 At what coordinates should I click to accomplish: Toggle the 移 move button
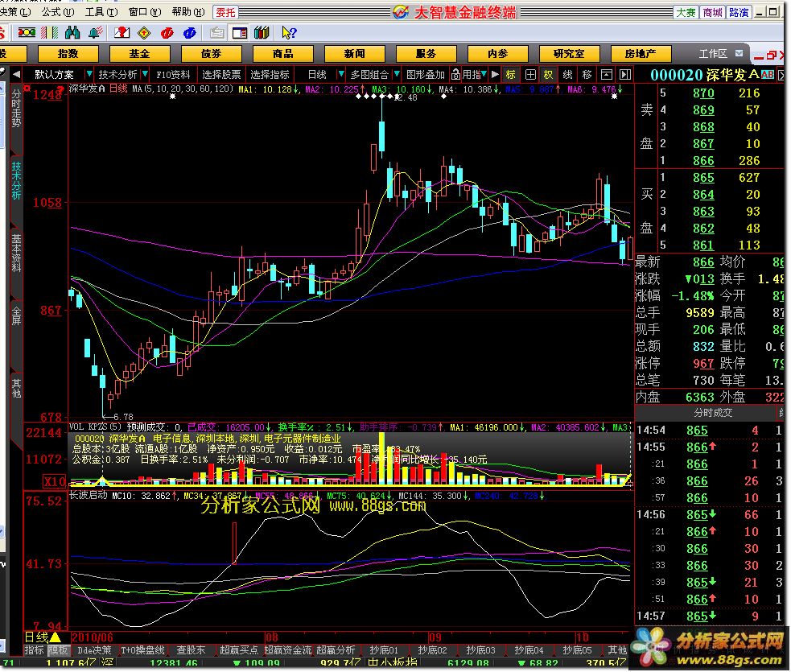coord(587,75)
